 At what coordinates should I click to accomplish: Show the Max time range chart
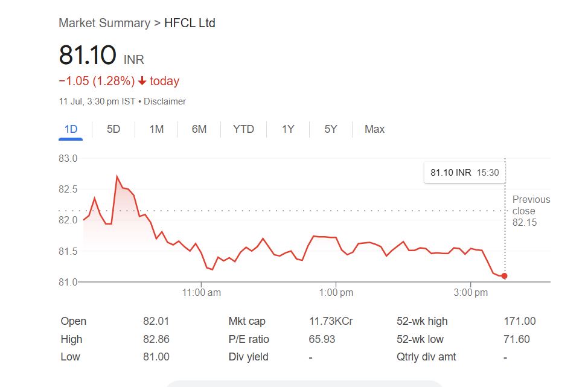374,129
